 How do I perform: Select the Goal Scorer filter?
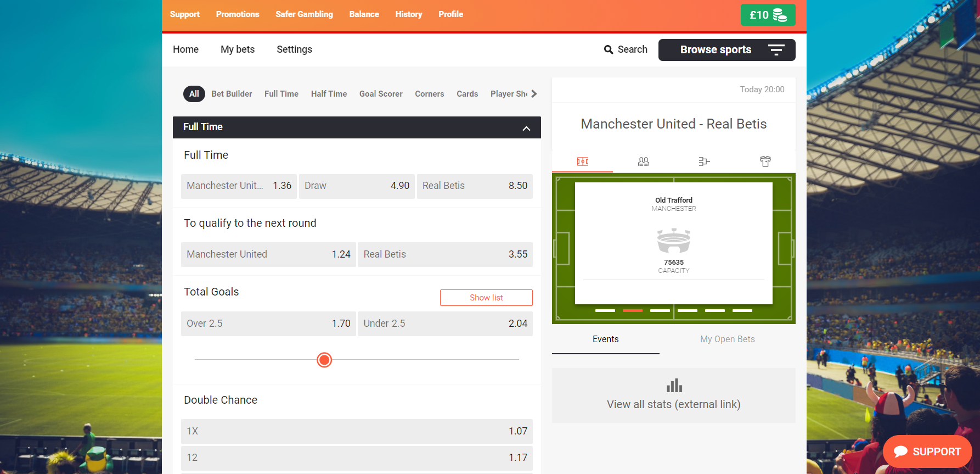tap(381, 94)
